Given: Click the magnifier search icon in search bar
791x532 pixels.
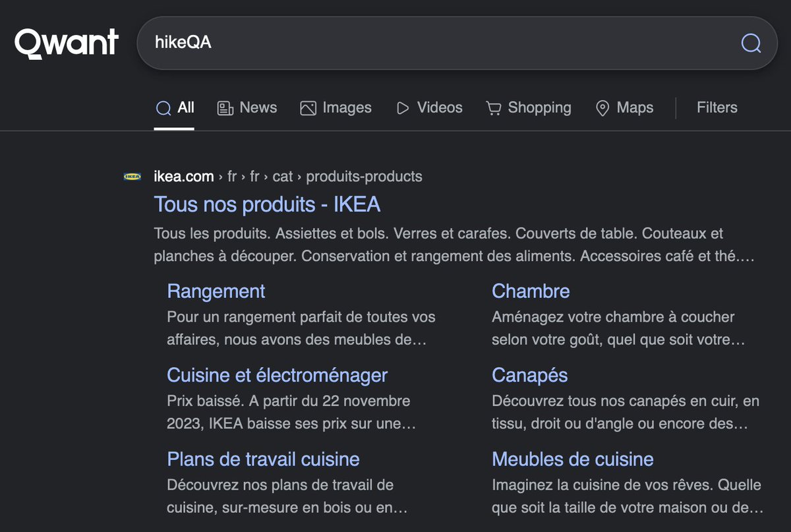Looking at the screenshot, I should click(x=751, y=44).
